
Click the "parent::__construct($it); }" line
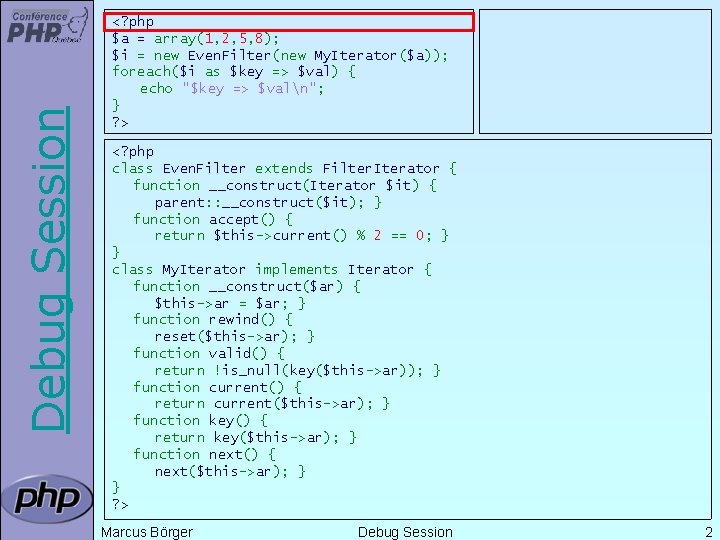[x=268, y=202]
